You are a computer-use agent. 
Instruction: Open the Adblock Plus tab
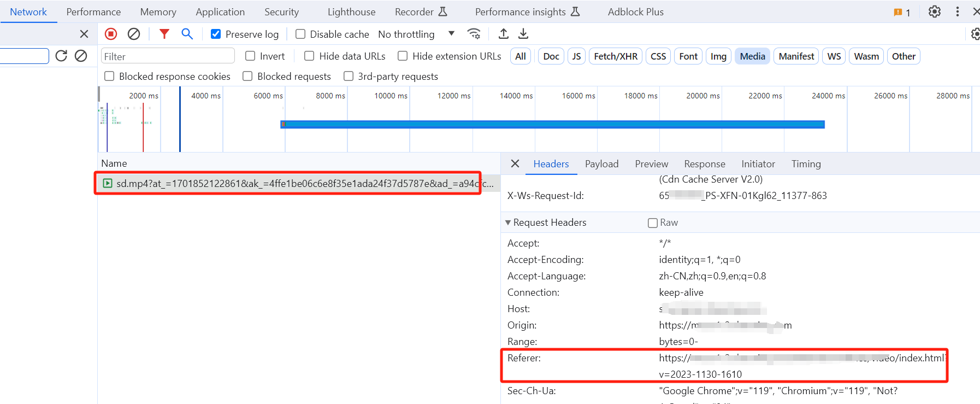[635, 11]
